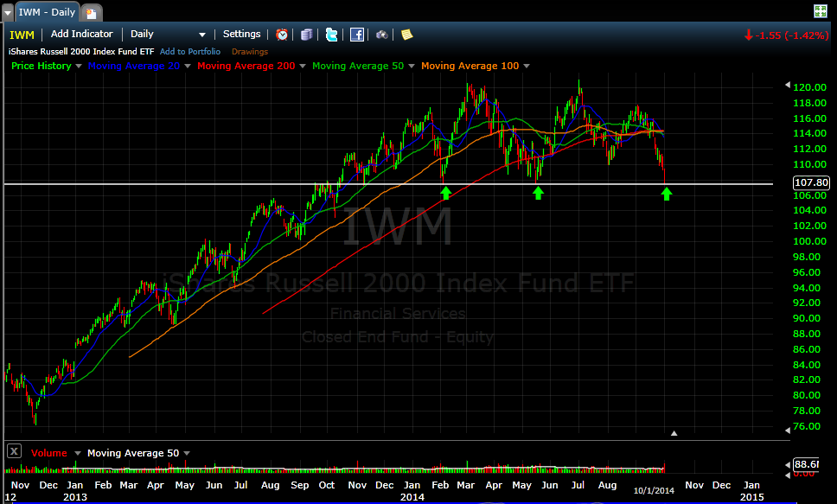Click the 100.00 price axis label

click(x=810, y=241)
